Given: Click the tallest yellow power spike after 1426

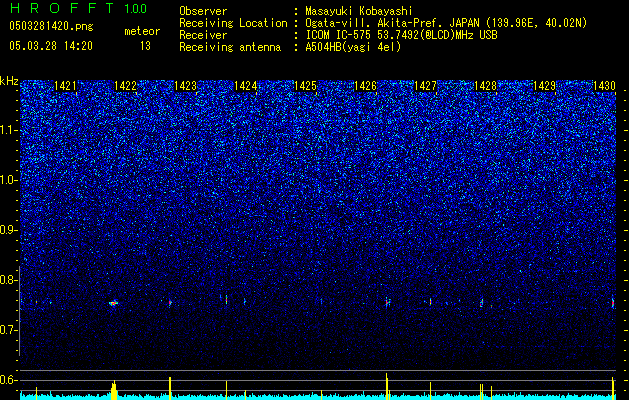Looking at the screenshot, I should (x=387, y=386).
